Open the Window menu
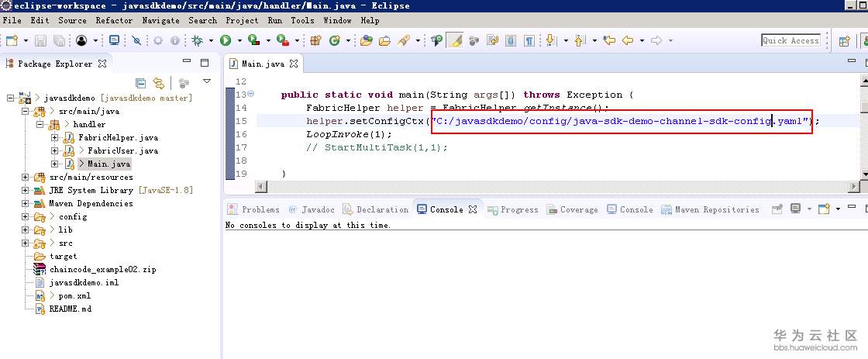Viewport: 868px width, 359px height. [x=337, y=20]
